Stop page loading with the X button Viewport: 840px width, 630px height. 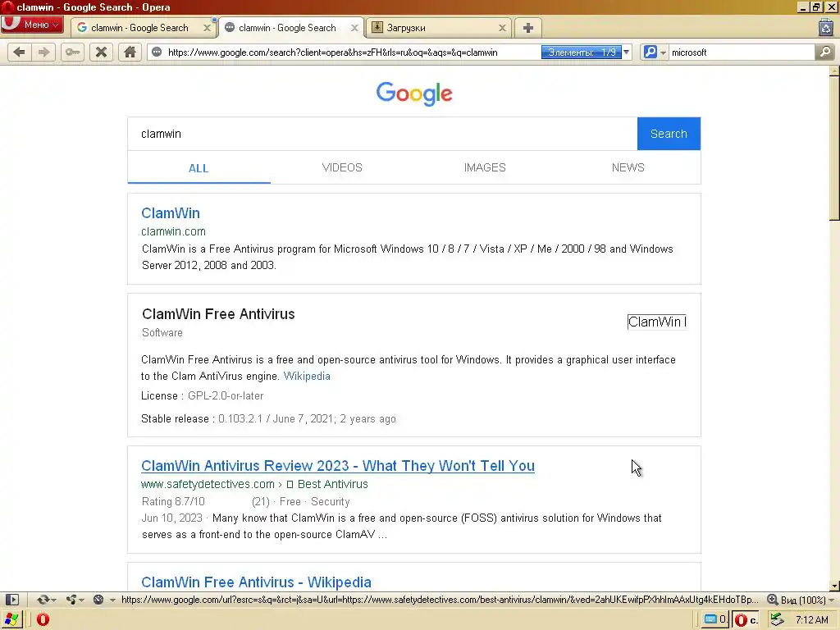pyautogui.click(x=101, y=52)
